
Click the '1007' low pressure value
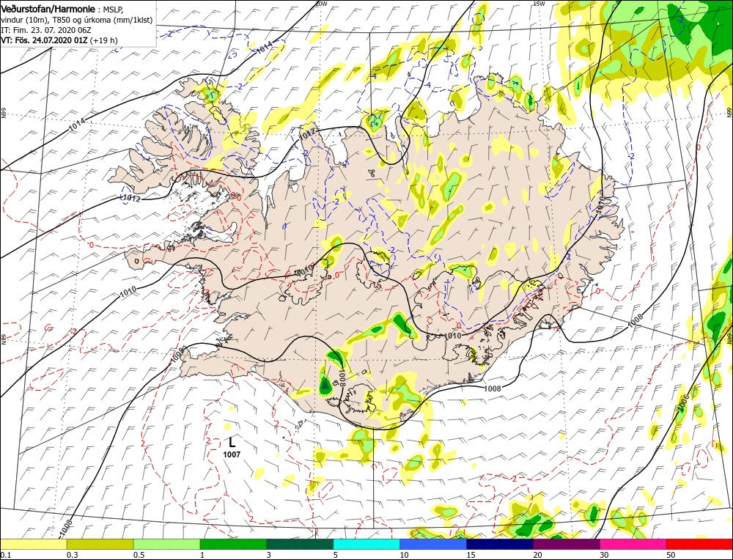pos(232,454)
